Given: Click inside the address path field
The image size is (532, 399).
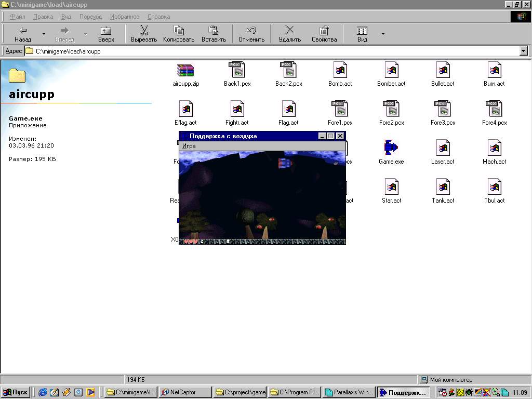Looking at the screenshot, I should (260, 51).
